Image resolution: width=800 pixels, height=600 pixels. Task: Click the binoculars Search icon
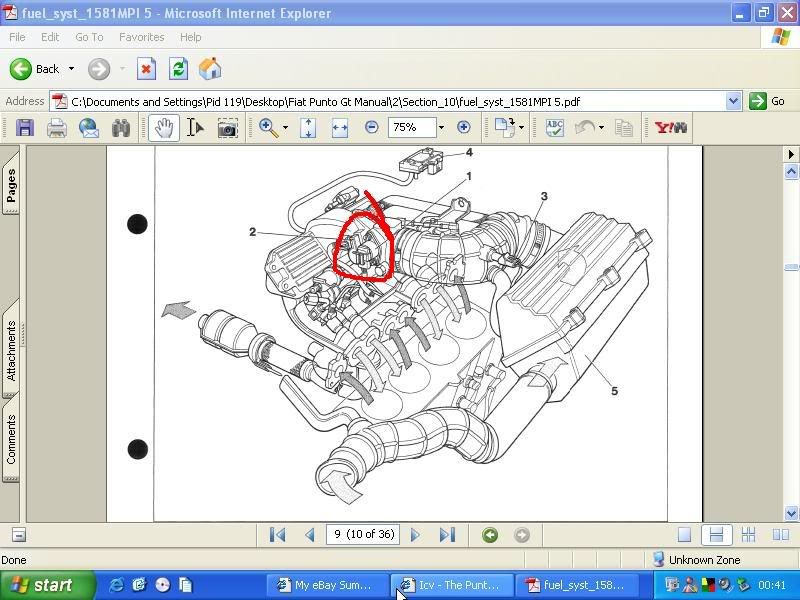pyautogui.click(x=121, y=128)
